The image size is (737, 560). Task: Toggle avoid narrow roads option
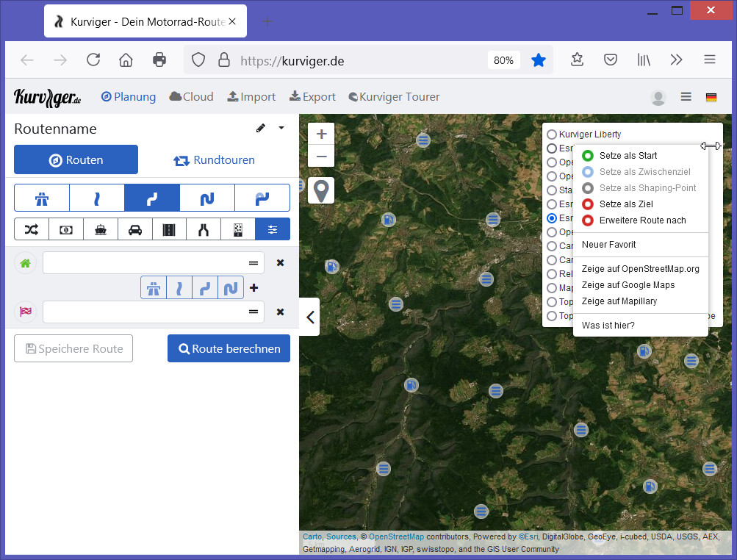(x=204, y=229)
